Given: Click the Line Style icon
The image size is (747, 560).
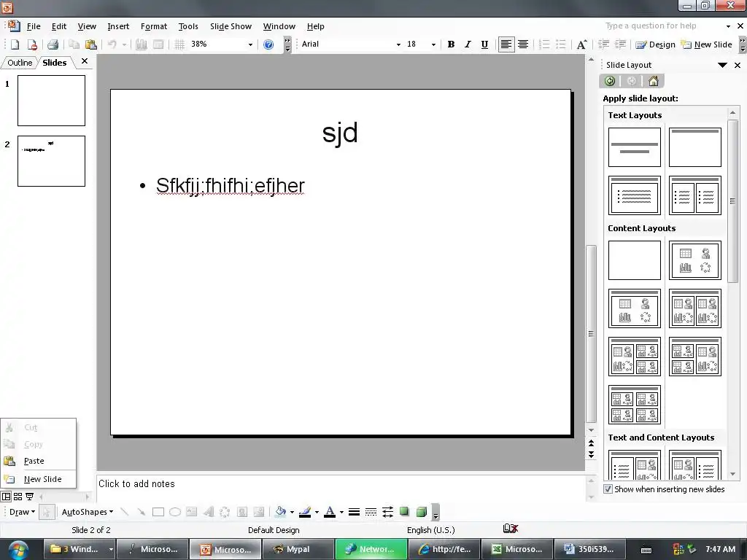Looking at the screenshot, I should pyautogui.click(x=354, y=512).
